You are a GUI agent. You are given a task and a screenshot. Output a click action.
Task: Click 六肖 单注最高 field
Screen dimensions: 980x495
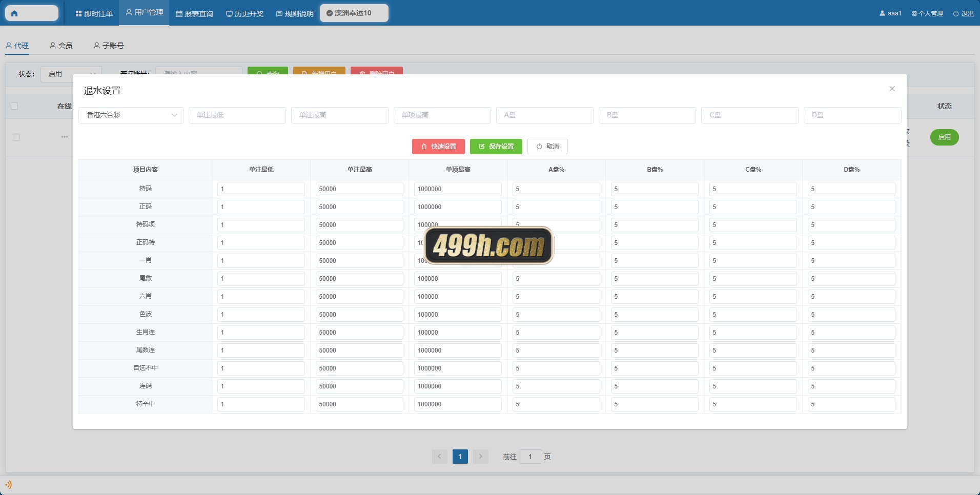coord(359,297)
